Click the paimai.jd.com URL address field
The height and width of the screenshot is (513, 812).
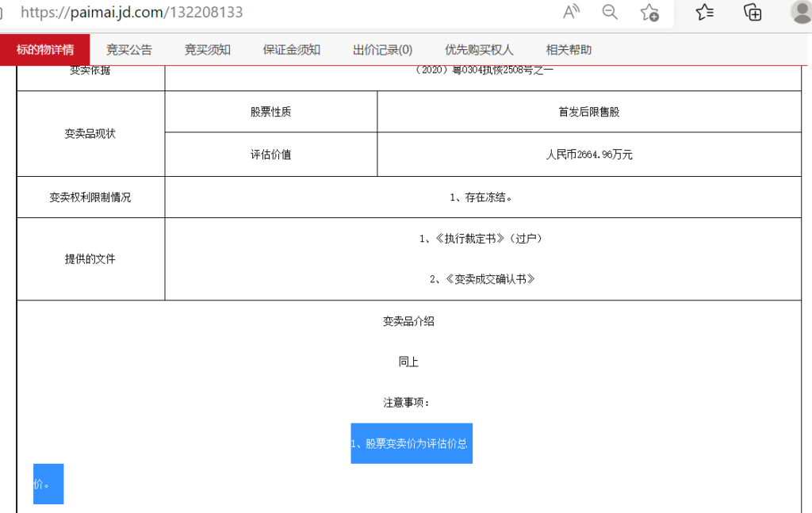[x=238, y=13]
